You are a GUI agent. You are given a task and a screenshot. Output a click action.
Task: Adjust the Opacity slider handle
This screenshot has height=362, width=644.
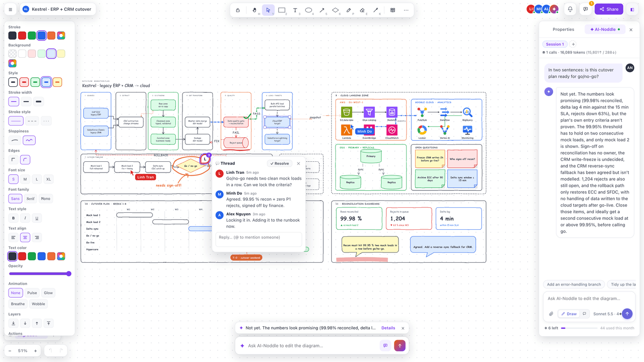[x=69, y=274]
